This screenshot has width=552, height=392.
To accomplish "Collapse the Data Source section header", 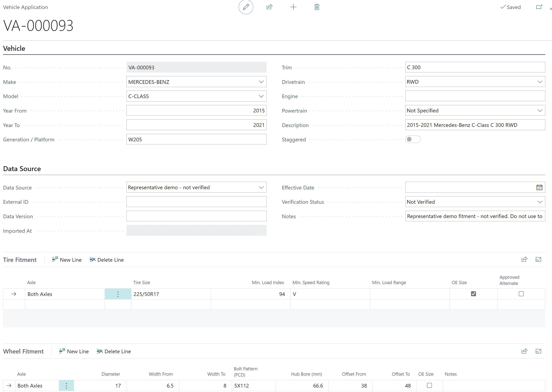I will (22, 169).
